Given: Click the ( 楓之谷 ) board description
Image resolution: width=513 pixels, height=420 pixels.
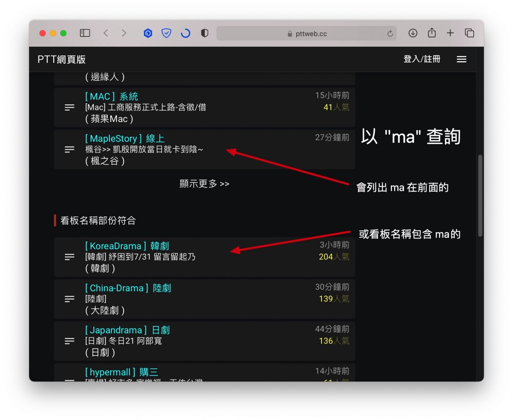Looking at the screenshot, I should (105, 161).
